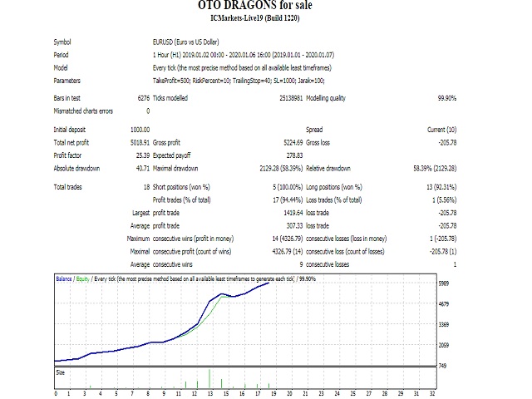Click the 'Symbol' row label

pos(62,42)
